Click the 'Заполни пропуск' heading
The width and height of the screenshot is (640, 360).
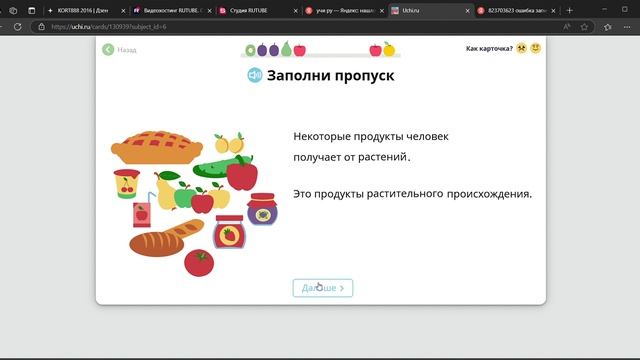[331, 76]
